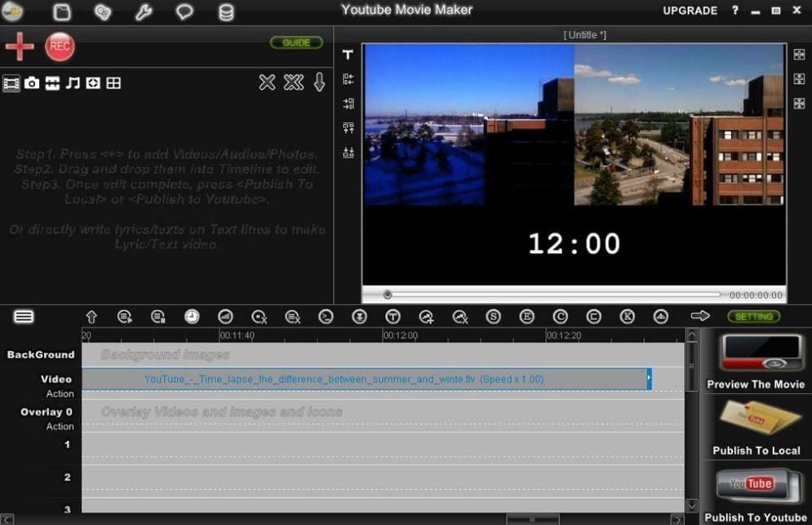Viewport: 812px width, 525px height.
Task: Click the playback seek slider handle
Action: (x=388, y=295)
